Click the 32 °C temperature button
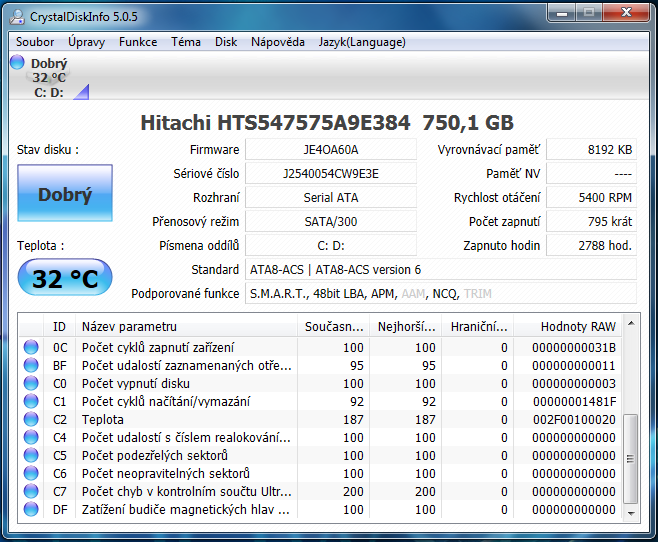The width and height of the screenshot is (658, 542). pos(64,278)
